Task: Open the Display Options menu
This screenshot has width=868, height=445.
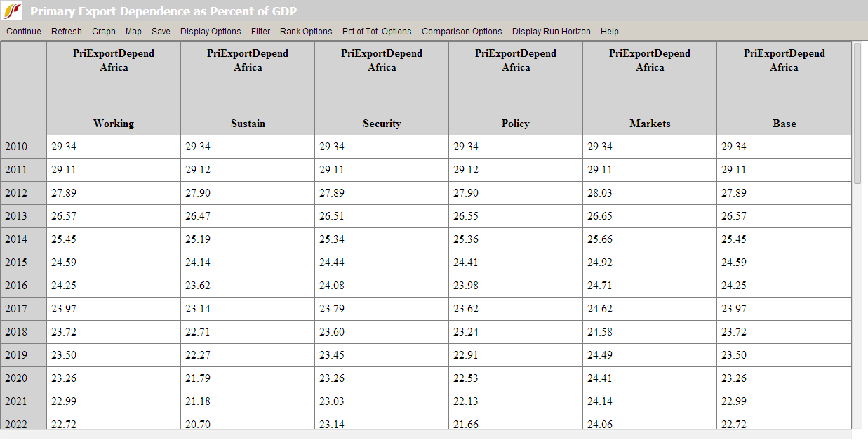Action: (211, 32)
